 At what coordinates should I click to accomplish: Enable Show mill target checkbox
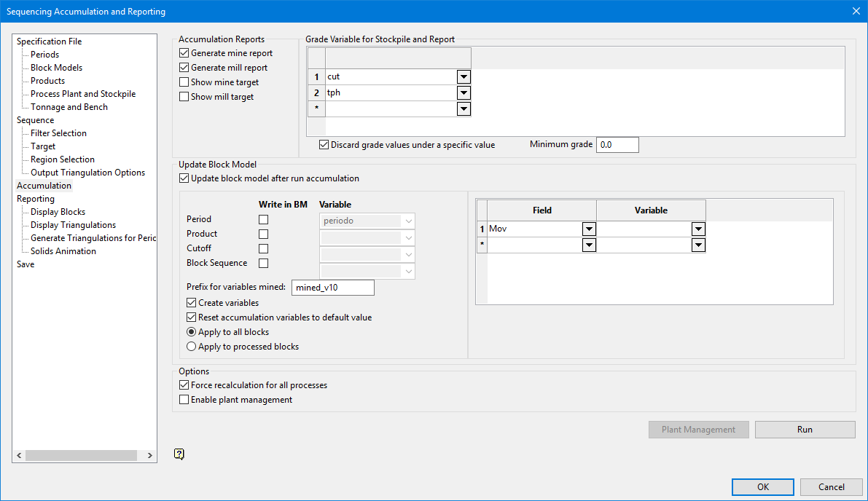pos(184,97)
